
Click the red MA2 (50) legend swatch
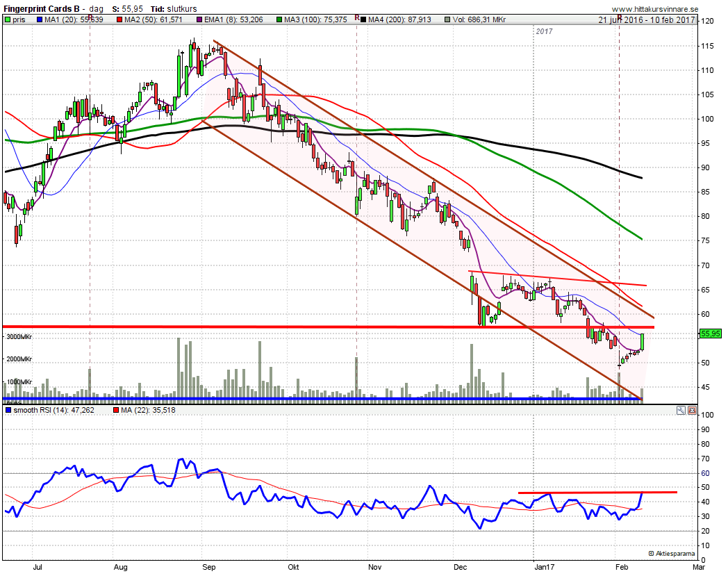119,19
